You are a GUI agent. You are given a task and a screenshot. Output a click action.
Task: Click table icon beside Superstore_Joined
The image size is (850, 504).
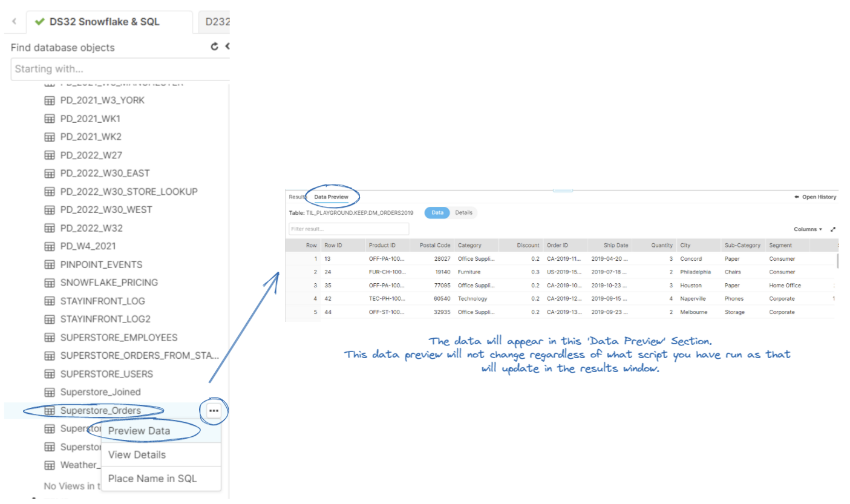click(50, 392)
